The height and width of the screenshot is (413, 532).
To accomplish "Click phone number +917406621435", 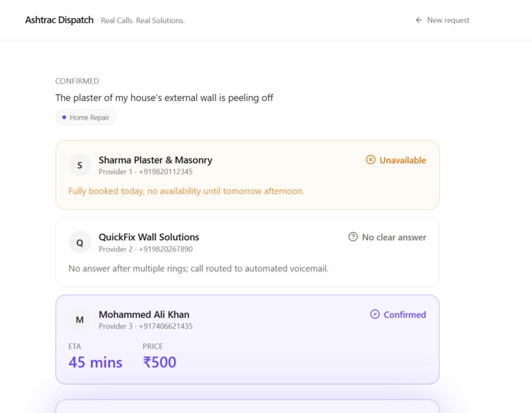I will pyautogui.click(x=166, y=326).
